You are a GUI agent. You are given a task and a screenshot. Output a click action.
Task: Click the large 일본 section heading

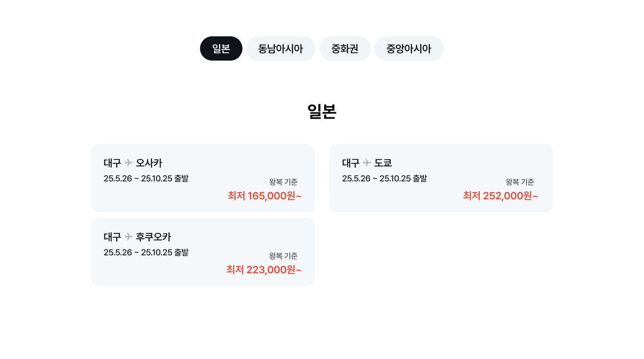(x=322, y=111)
